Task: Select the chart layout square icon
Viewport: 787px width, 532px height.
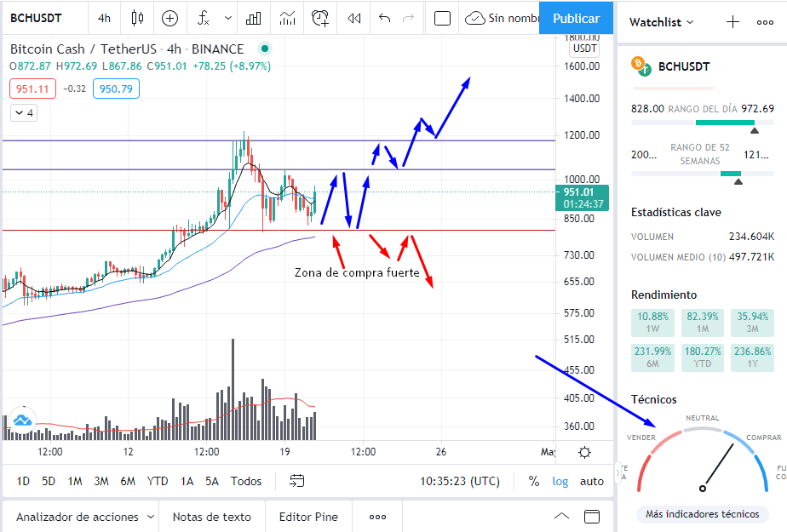Action: coord(442,19)
